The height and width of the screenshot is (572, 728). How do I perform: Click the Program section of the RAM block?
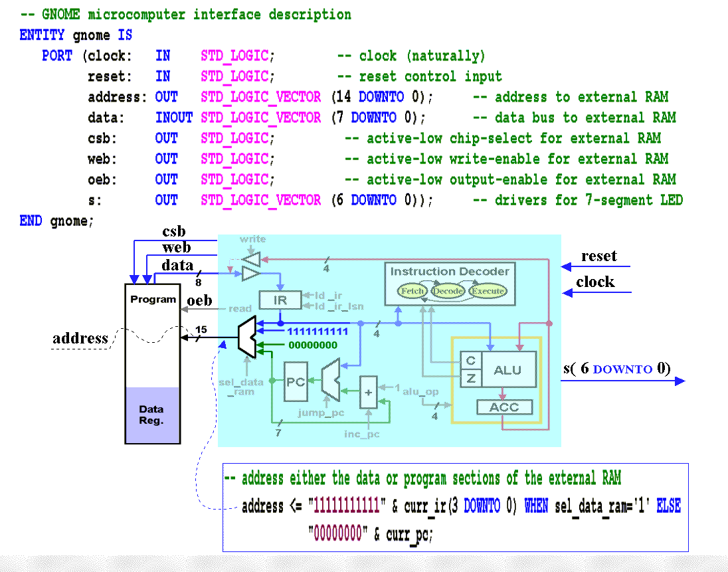click(x=153, y=335)
